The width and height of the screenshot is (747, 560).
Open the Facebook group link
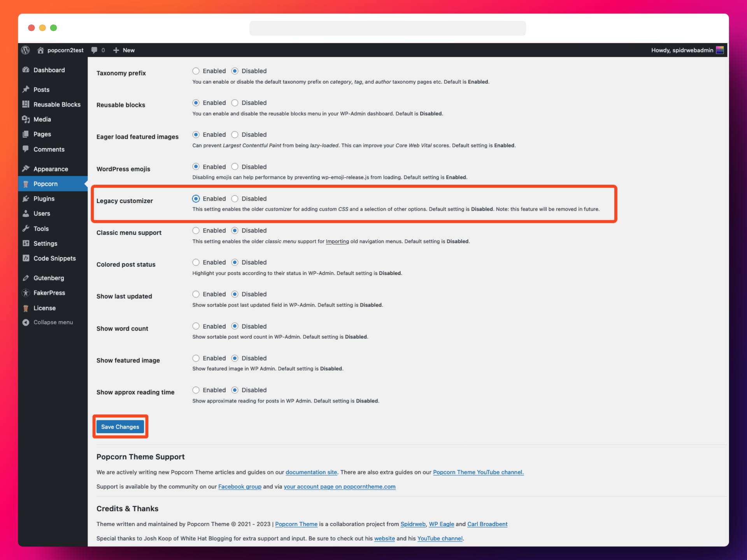click(240, 486)
